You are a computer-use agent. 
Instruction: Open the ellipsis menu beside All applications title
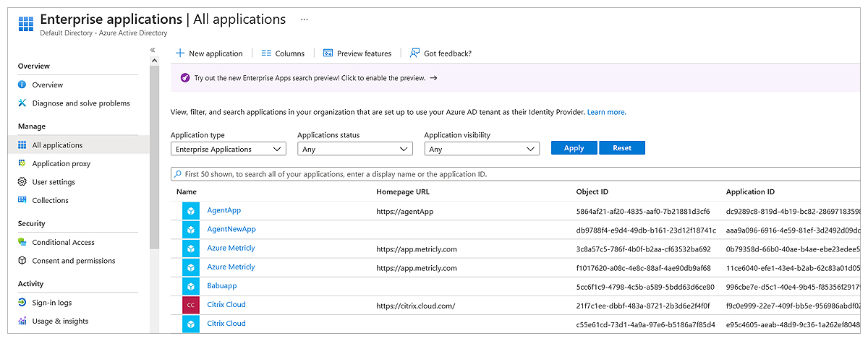[305, 19]
